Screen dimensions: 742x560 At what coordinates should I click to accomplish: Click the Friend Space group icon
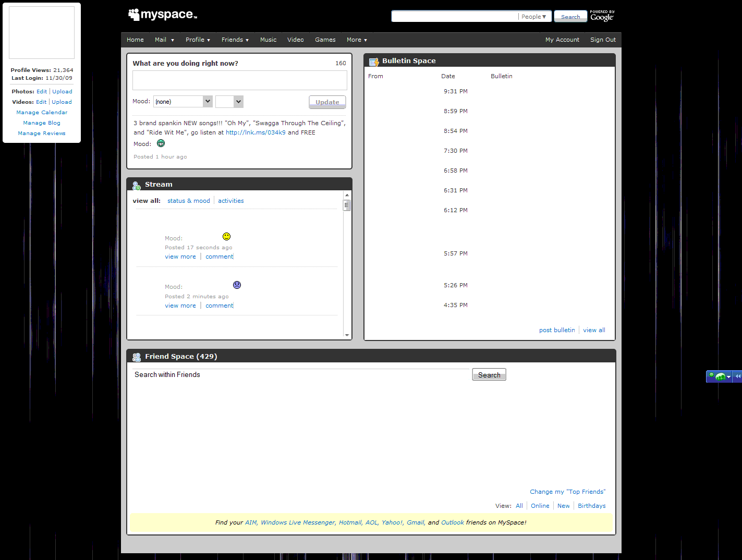137,356
